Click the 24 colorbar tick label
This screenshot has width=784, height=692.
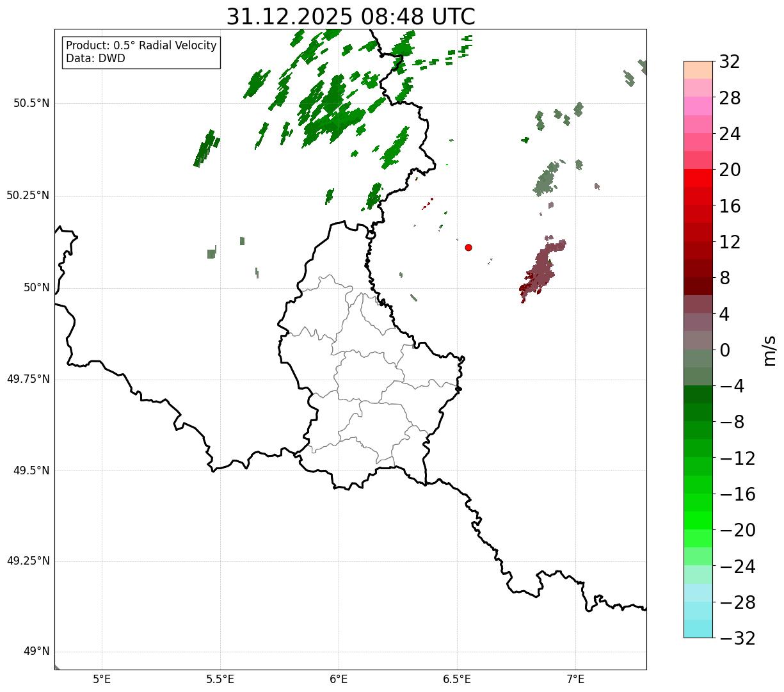(730, 134)
